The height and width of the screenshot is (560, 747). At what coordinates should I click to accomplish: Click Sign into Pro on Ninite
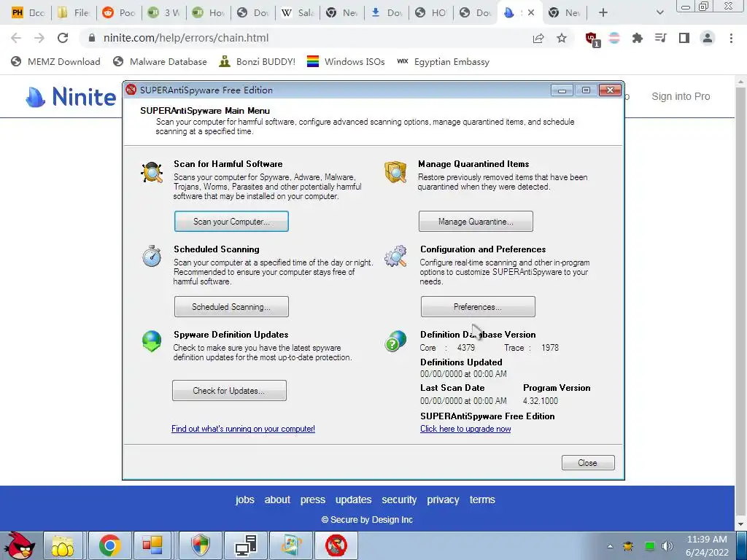pyautogui.click(x=681, y=96)
